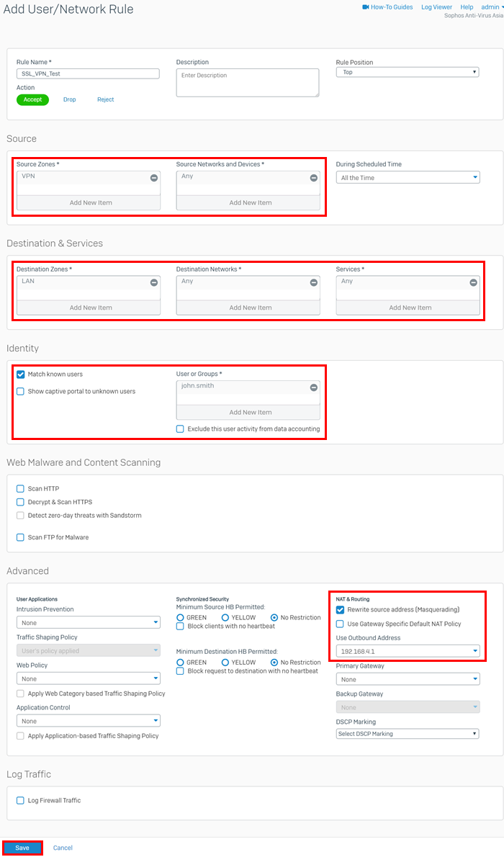Screen dimensions: 504x857
Task: Disable Rewrite source address (Masquerading)
Action: (x=342, y=610)
